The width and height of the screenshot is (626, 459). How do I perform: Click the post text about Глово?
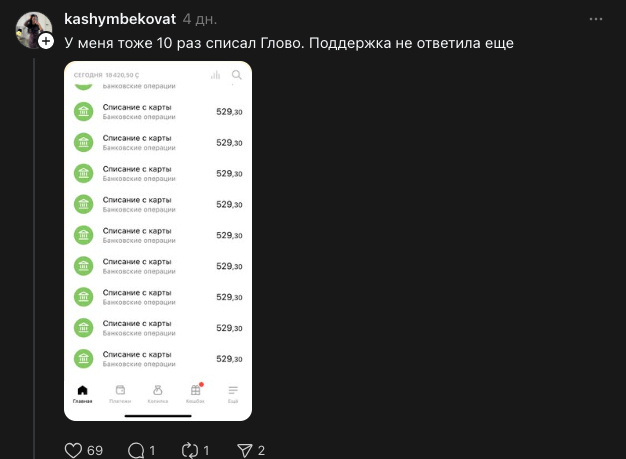[x=289, y=43]
